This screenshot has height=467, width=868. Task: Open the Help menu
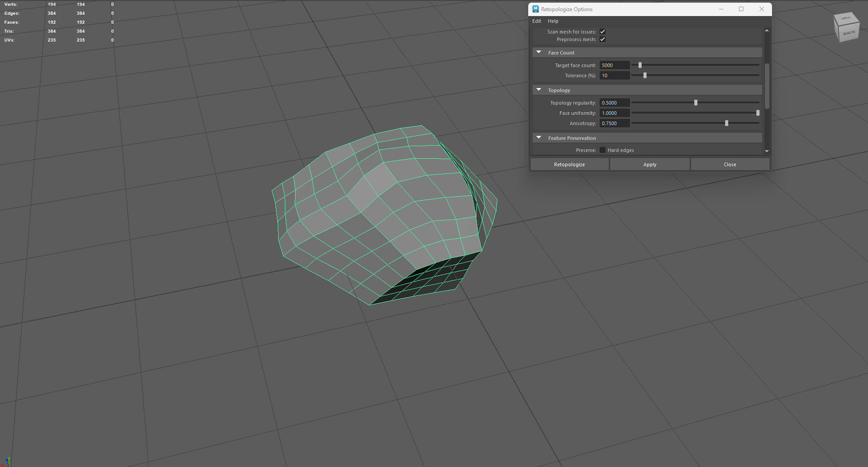pyautogui.click(x=553, y=21)
